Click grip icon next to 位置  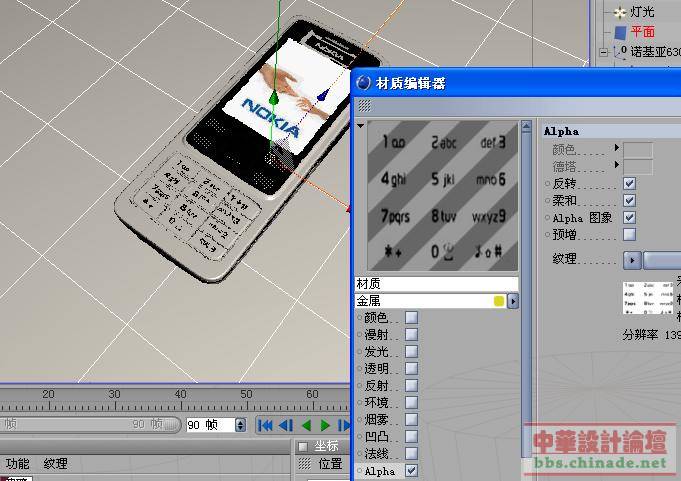(x=305, y=464)
